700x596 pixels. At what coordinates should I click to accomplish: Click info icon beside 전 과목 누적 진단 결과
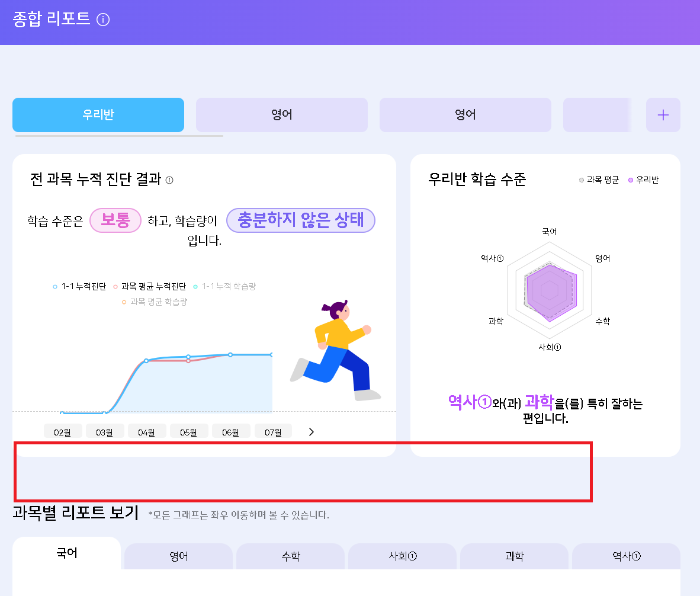(169, 180)
